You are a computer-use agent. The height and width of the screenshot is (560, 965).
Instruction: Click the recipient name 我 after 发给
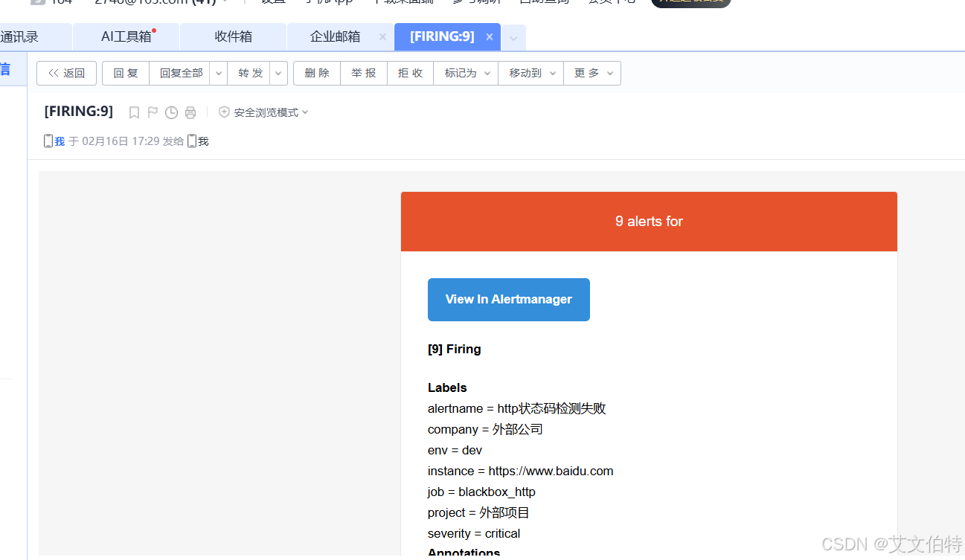click(x=203, y=141)
